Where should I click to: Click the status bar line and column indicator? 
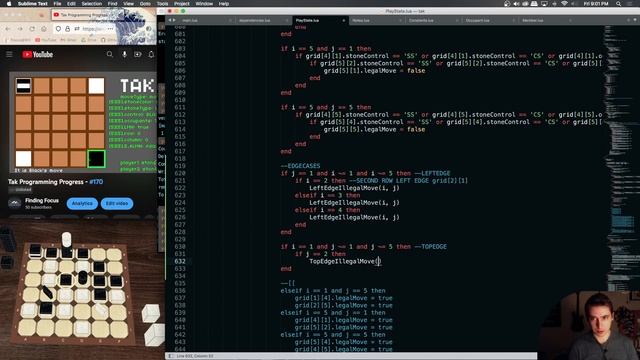point(195,356)
